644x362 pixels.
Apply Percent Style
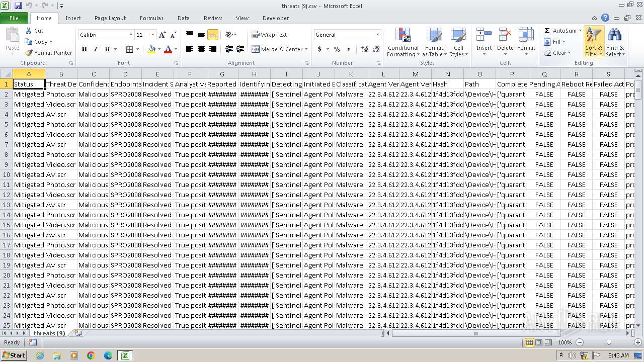(x=337, y=49)
